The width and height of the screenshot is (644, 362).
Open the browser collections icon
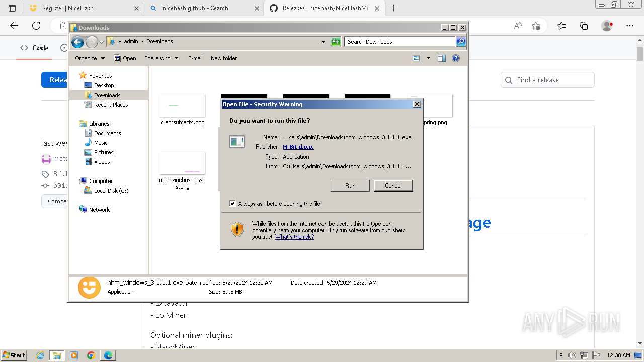(584, 26)
